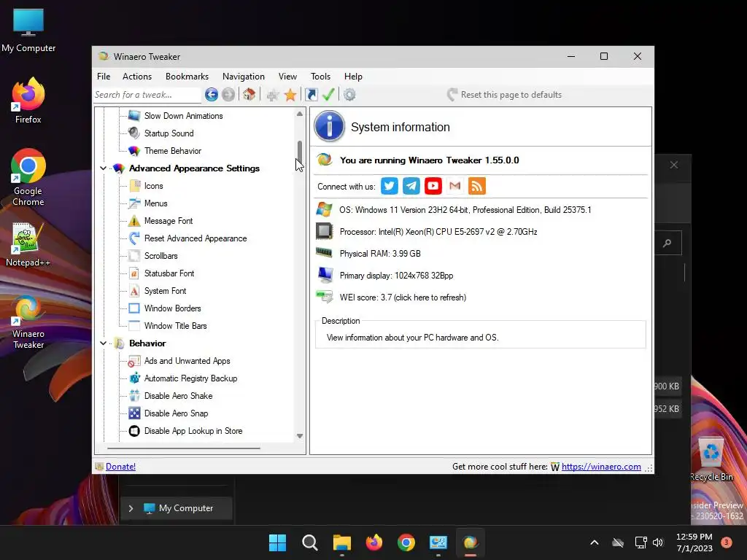
Task: Open the RSS feed icon
Action: pyautogui.click(x=477, y=186)
